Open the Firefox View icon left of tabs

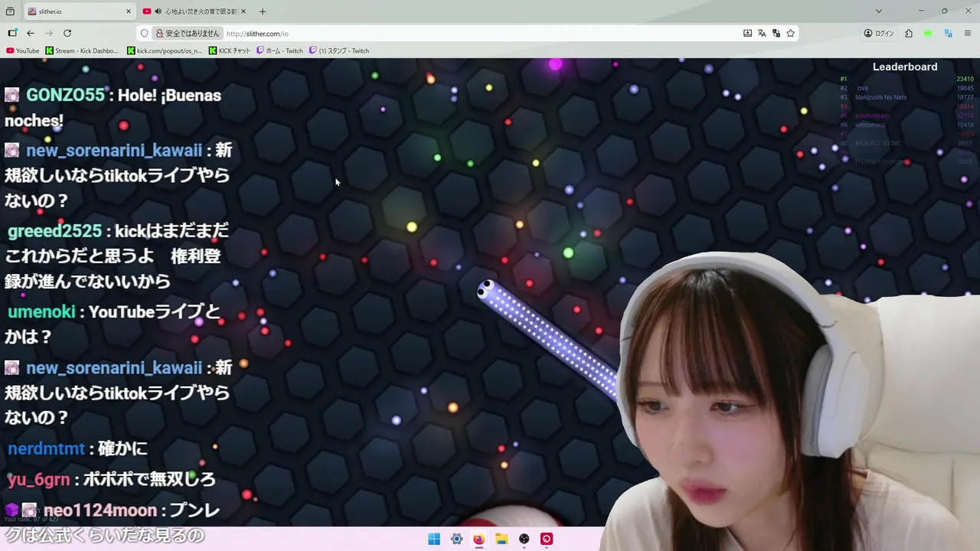tap(10, 11)
